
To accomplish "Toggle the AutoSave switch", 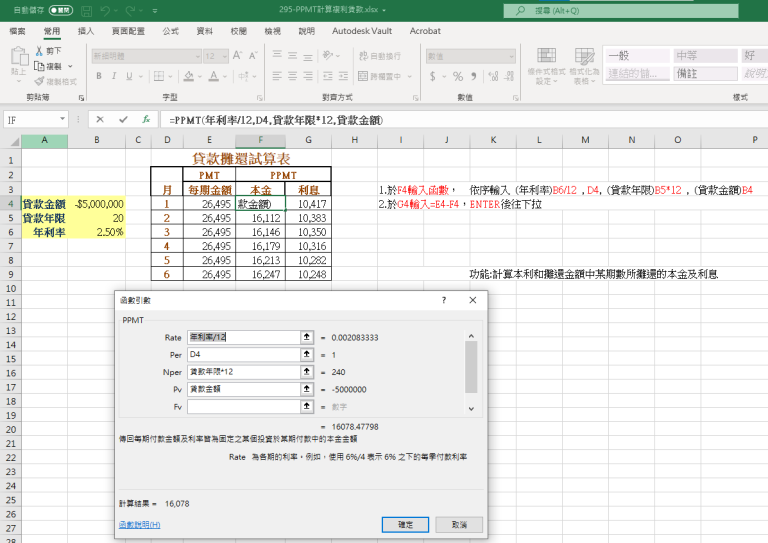I will (60, 10).
